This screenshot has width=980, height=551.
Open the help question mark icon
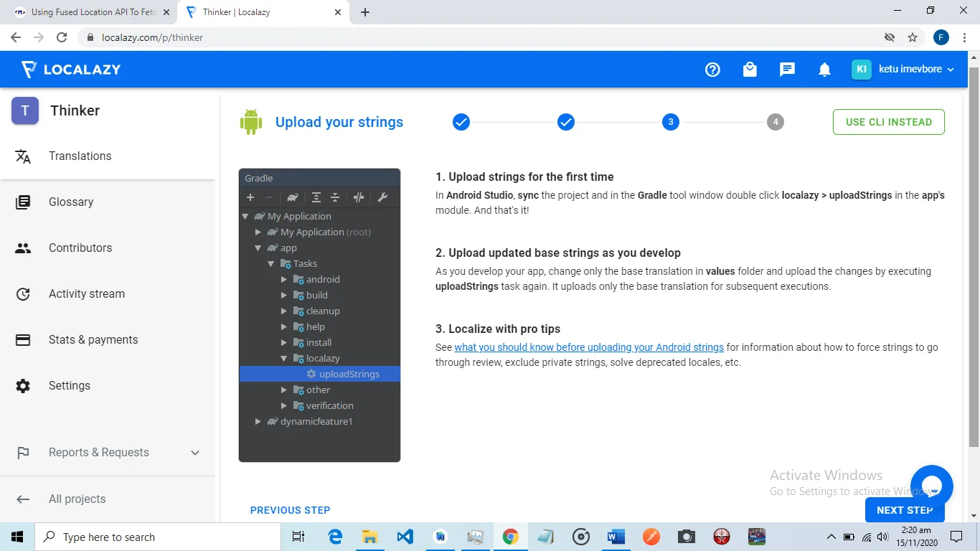point(712,70)
